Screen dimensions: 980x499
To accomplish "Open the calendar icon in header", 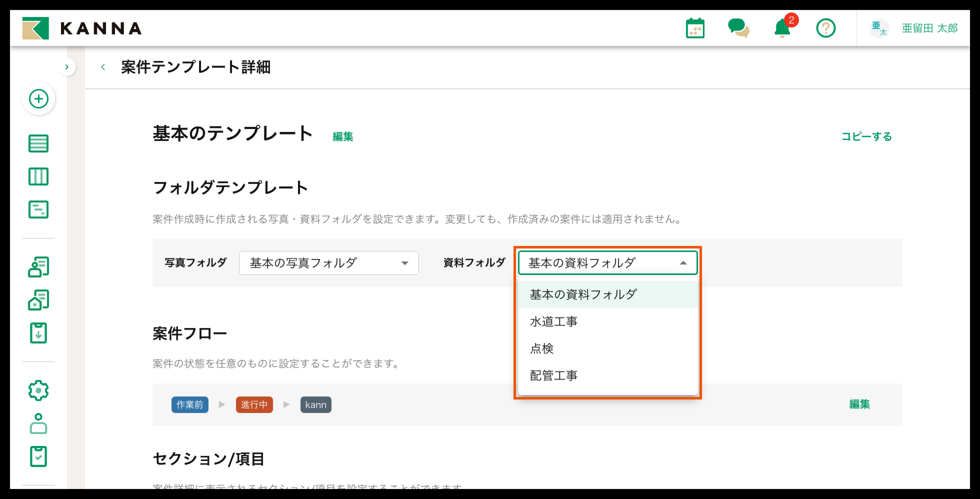I will click(695, 28).
